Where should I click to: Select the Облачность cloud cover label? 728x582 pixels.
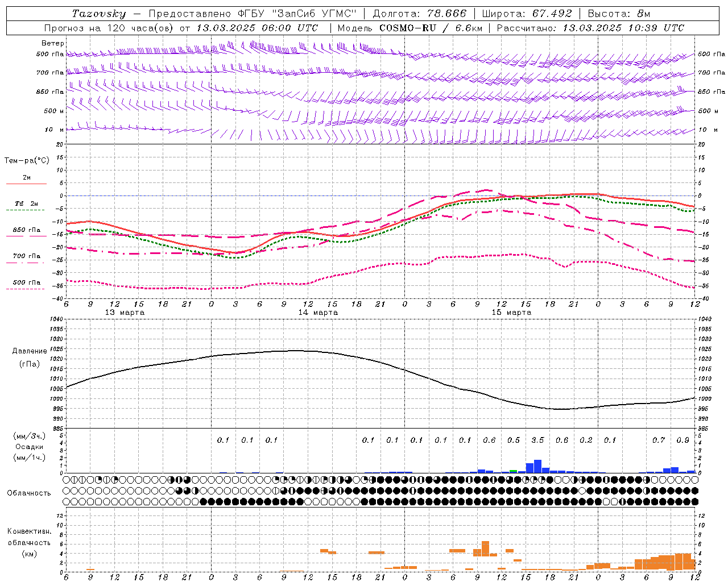pyautogui.click(x=29, y=493)
